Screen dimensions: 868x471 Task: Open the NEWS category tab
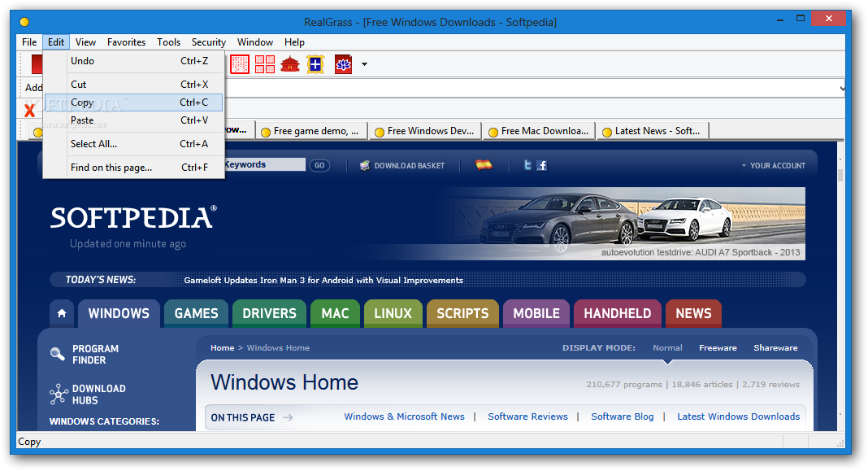click(x=693, y=314)
